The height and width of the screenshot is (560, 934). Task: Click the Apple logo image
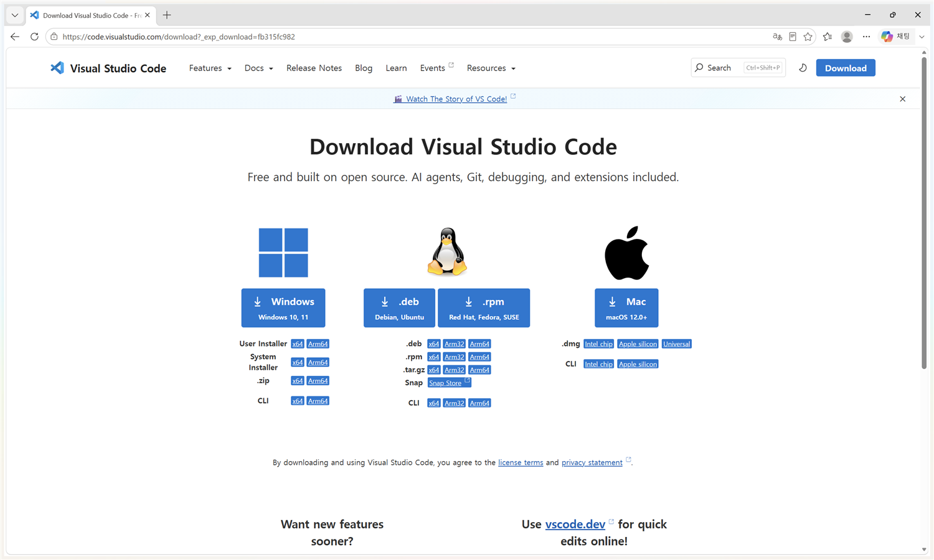click(x=626, y=253)
